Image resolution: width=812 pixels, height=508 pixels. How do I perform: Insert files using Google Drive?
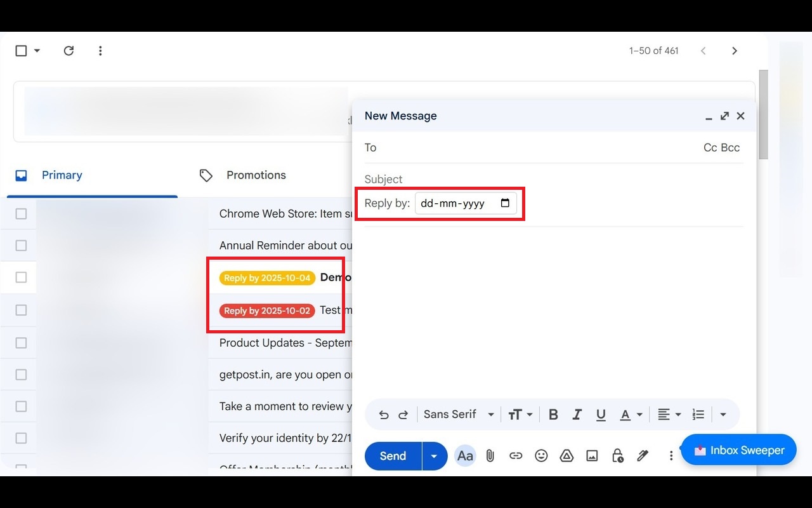566,455
